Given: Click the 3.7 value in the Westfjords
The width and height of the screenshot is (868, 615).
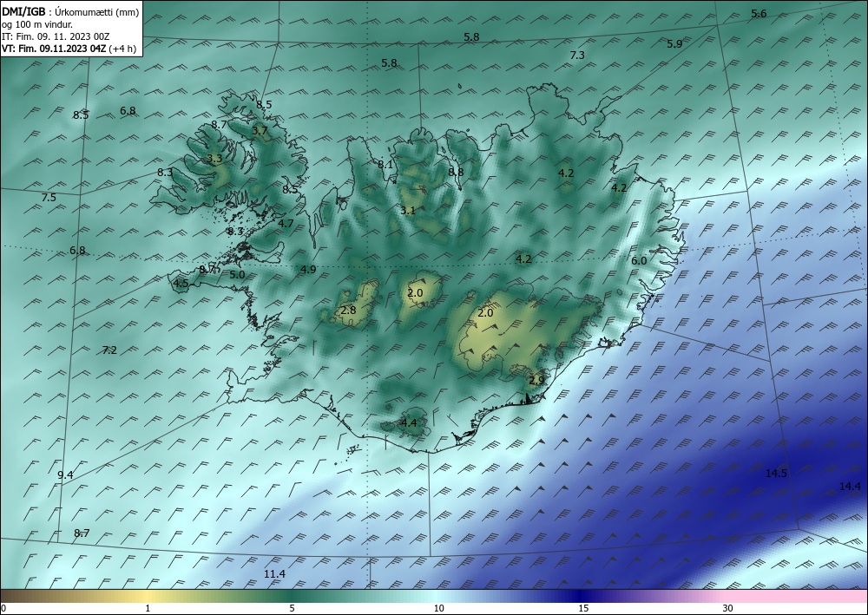Looking at the screenshot, I should click(260, 131).
